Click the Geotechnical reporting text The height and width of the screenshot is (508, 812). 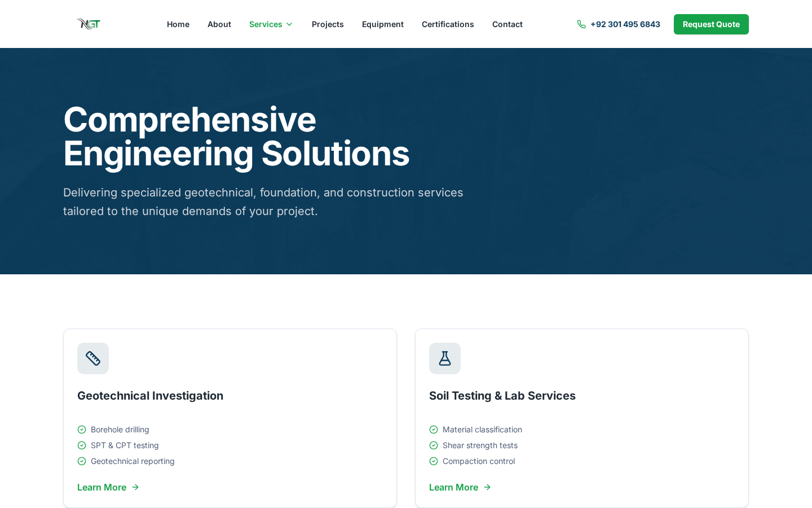click(x=133, y=461)
